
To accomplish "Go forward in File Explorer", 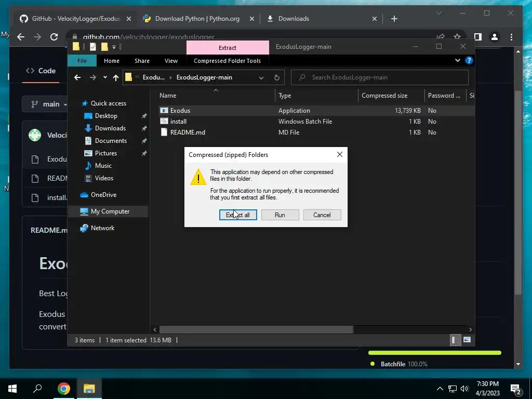I will 92,78.
